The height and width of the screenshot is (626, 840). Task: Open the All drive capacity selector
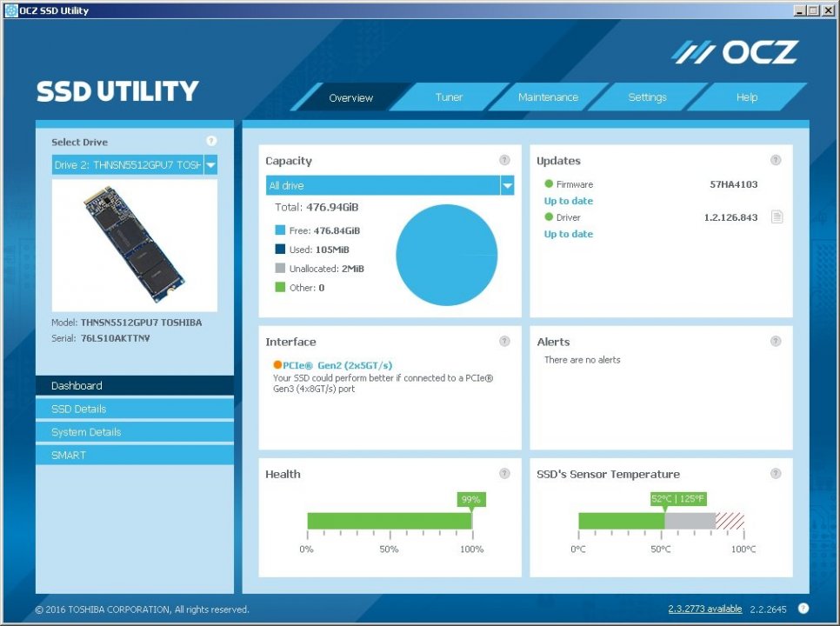[x=390, y=185]
